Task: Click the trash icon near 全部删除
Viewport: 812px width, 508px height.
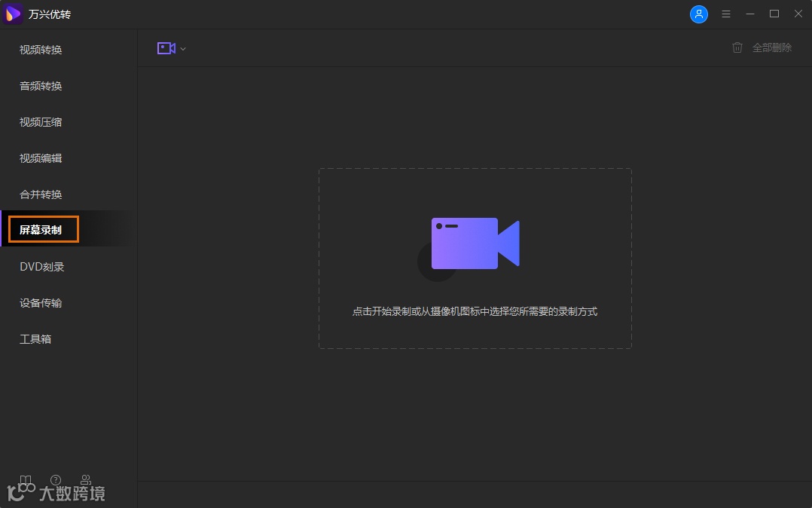Action: (x=737, y=47)
